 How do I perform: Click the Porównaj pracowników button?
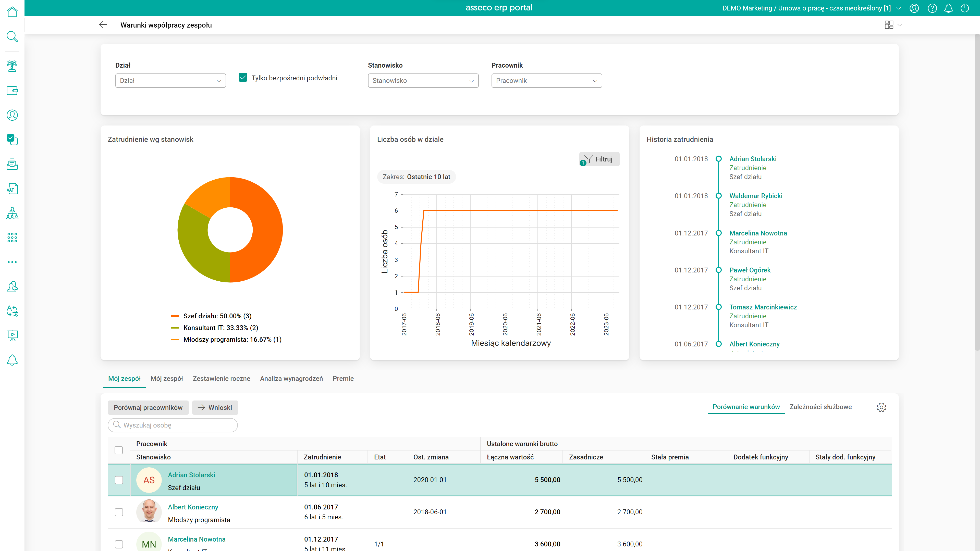pyautogui.click(x=148, y=408)
